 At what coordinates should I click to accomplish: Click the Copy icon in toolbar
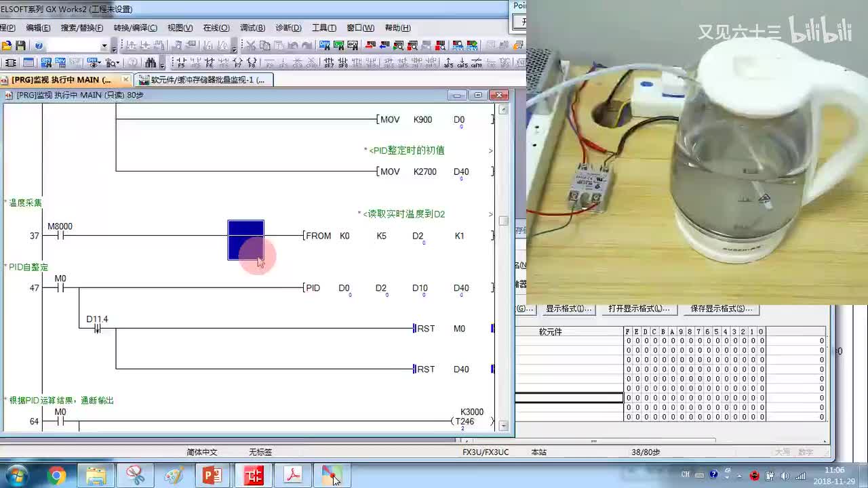(x=264, y=46)
